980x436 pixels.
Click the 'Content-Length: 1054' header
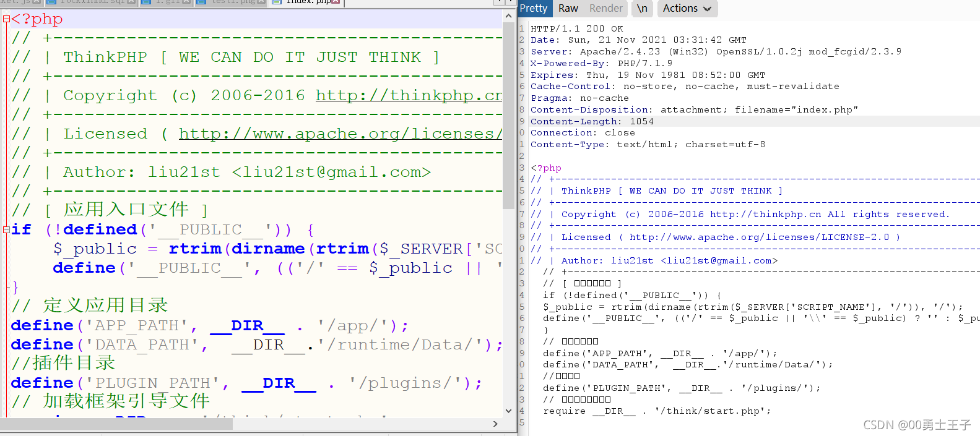point(592,121)
